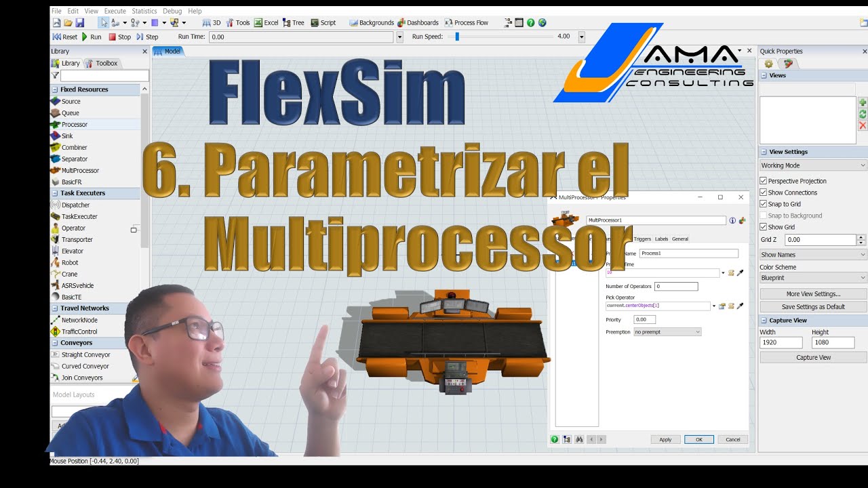
Task: Toggle Show Grid checkbox
Action: click(764, 227)
